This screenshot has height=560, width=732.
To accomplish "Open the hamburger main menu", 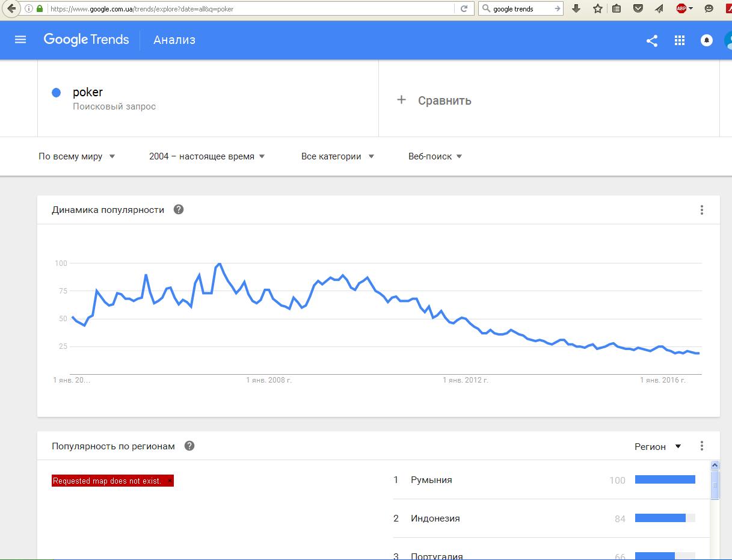I will 20,40.
